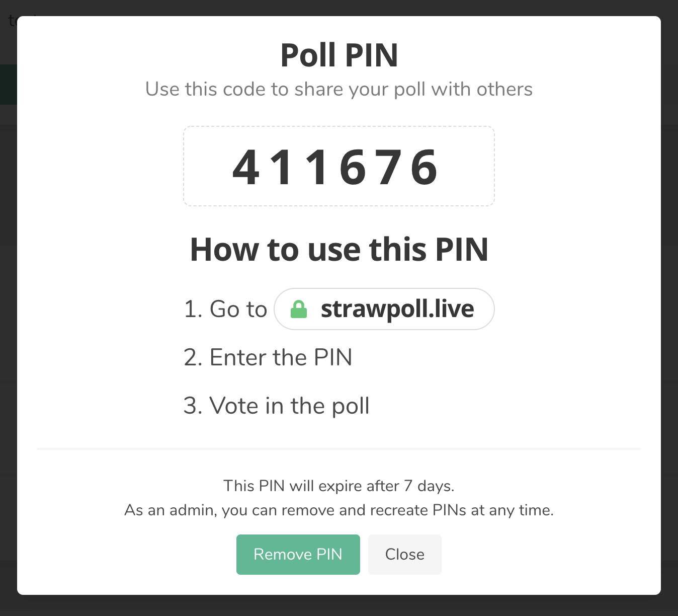The width and height of the screenshot is (678, 616).
Task: Click the green bar behind dialog's left edge
Action: point(9,85)
